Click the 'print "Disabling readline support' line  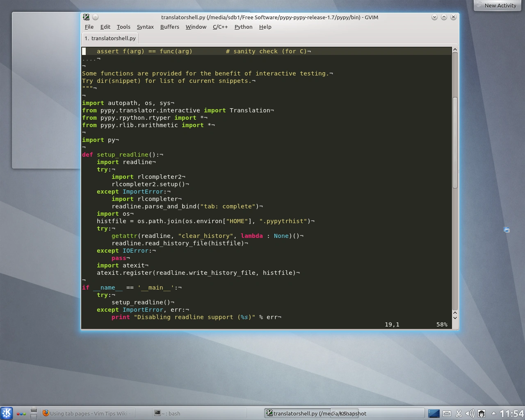[196, 317]
